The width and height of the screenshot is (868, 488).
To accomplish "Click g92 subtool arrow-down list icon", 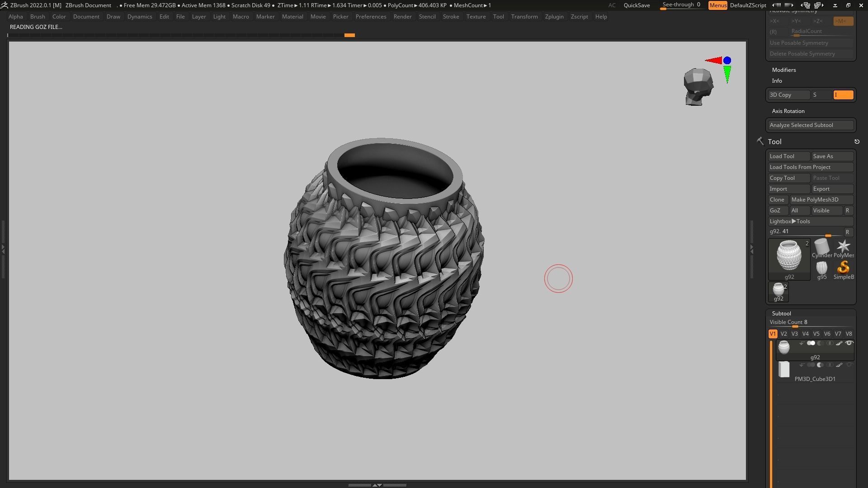I will tap(802, 343).
